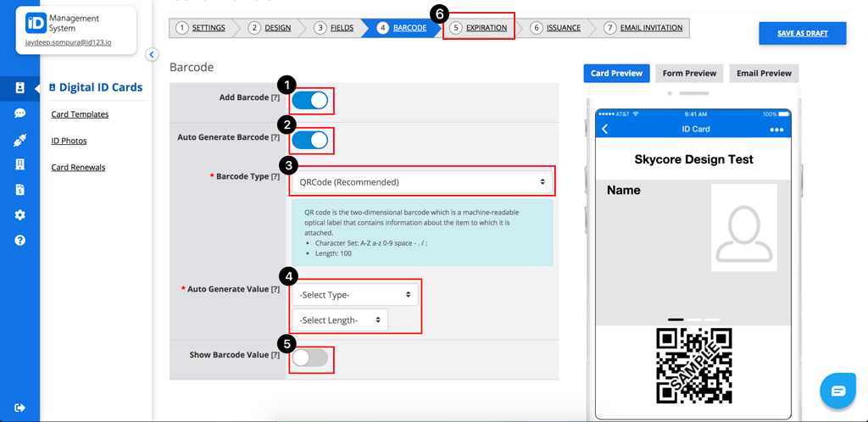Open the Select Type dropdown

(x=355, y=295)
